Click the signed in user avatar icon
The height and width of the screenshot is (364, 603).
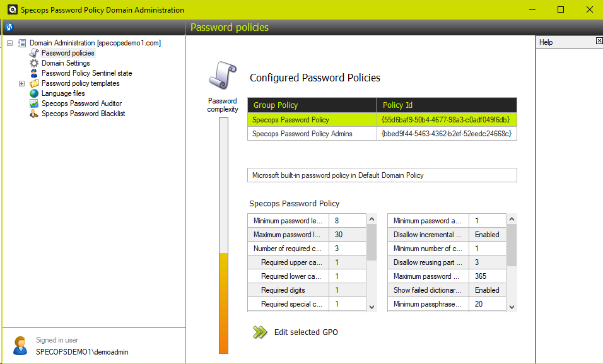pyautogui.click(x=20, y=346)
